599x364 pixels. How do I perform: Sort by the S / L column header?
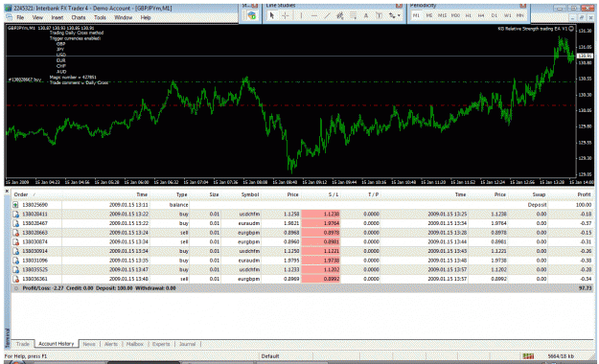coord(334,194)
